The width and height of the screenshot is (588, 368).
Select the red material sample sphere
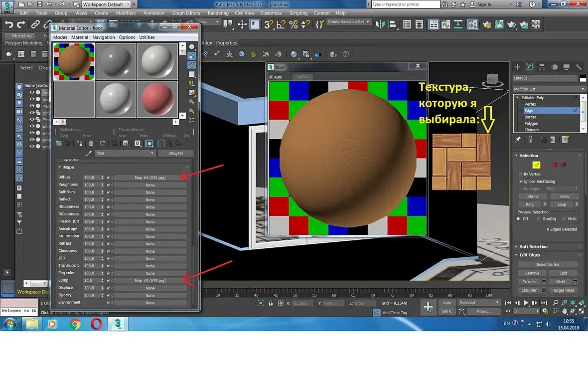(x=157, y=98)
